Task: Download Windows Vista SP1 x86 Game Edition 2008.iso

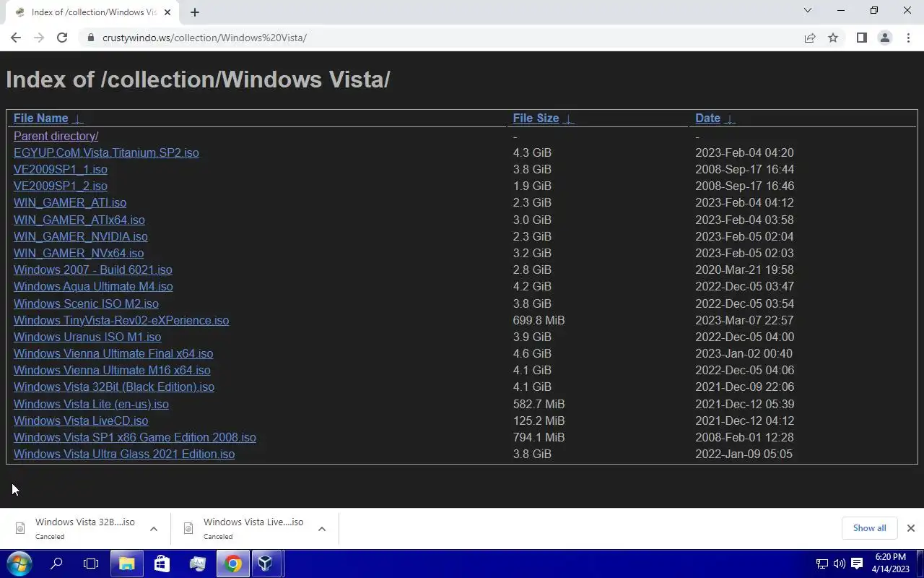Action: click(135, 437)
